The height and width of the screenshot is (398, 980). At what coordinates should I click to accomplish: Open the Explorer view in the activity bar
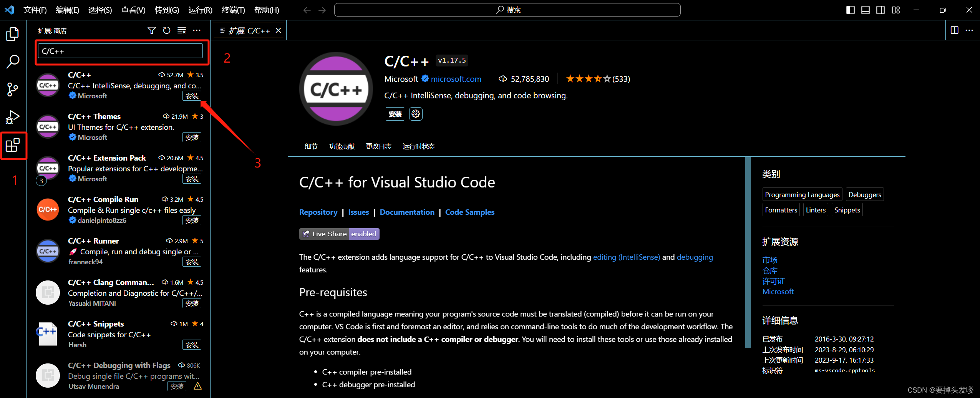click(13, 34)
